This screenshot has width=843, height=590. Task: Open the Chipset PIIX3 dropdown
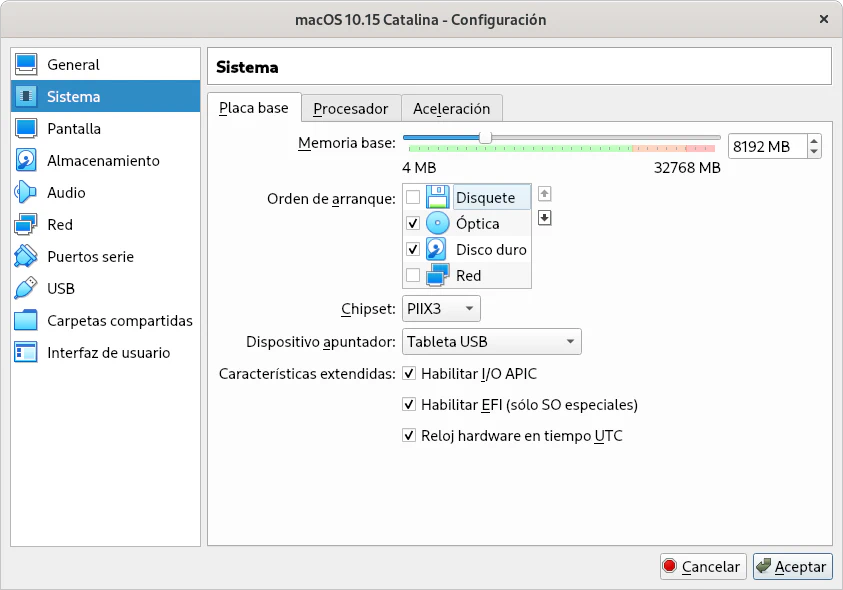[x=441, y=309]
